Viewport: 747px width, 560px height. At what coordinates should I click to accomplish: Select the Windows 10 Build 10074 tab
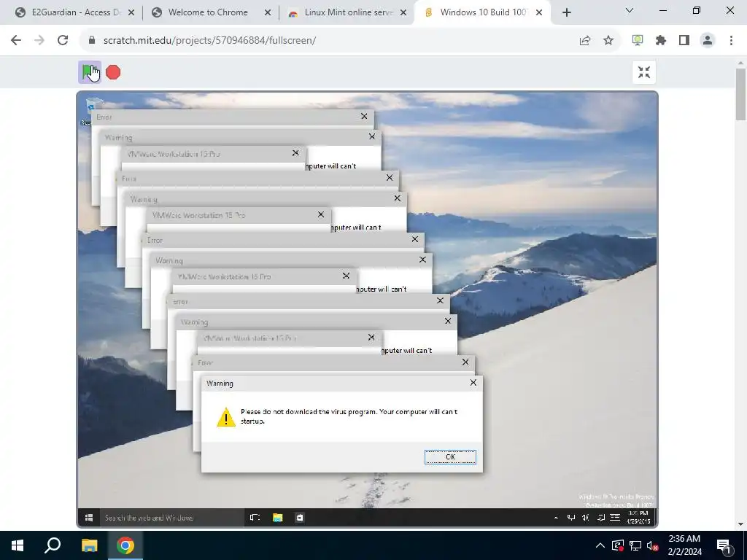pyautogui.click(x=483, y=12)
